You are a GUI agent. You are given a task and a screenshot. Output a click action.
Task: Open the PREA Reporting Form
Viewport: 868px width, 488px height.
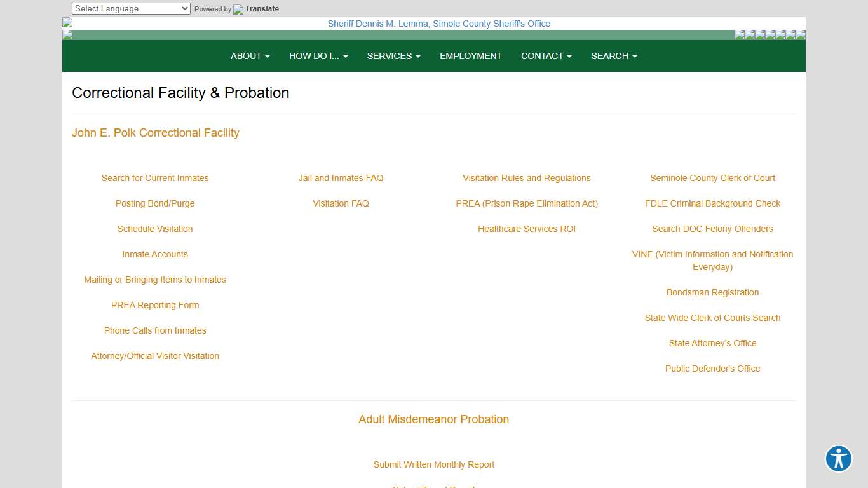click(155, 305)
